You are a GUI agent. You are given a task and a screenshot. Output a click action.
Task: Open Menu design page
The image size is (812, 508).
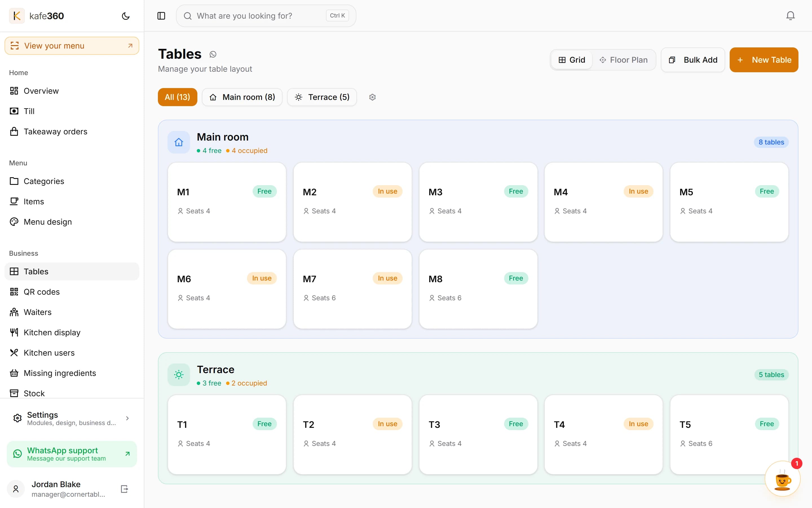(72, 222)
